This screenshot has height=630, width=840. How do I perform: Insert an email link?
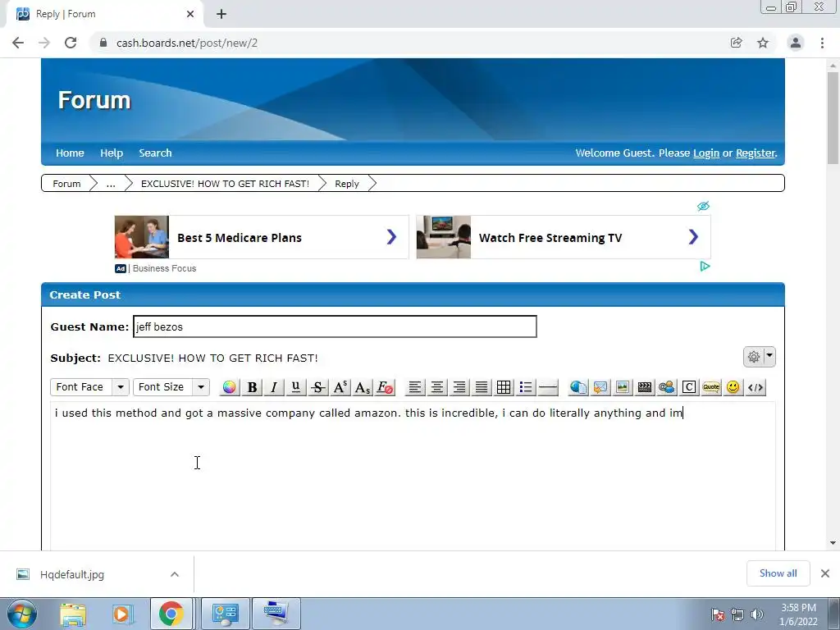coord(600,387)
